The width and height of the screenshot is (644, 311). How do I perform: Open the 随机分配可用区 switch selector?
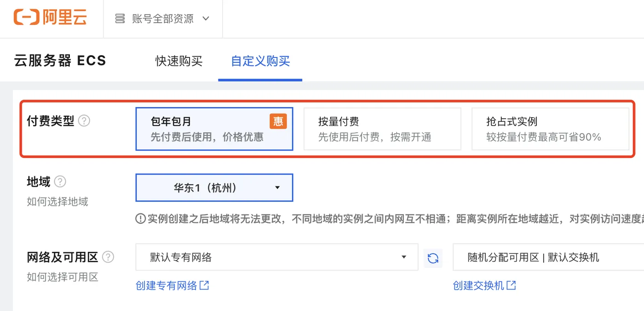(x=548, y=257)
